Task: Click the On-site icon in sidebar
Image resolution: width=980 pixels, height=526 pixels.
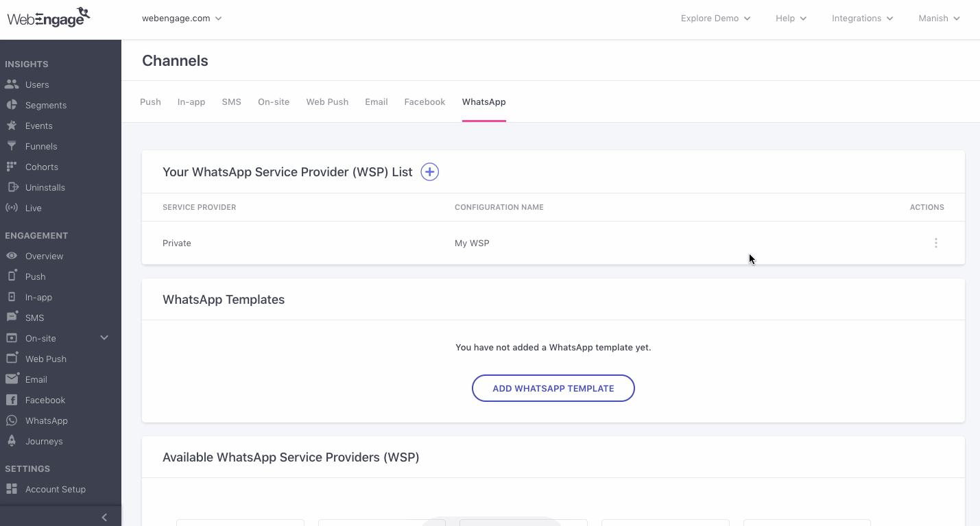Action: (x=11, y=338)
